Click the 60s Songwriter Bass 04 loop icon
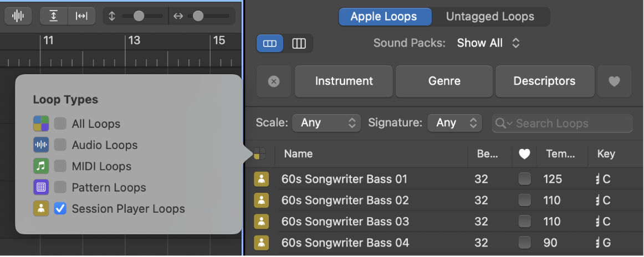Image resolution: width=644 pixels, height=257 pixels. click(x=262, y=243)
